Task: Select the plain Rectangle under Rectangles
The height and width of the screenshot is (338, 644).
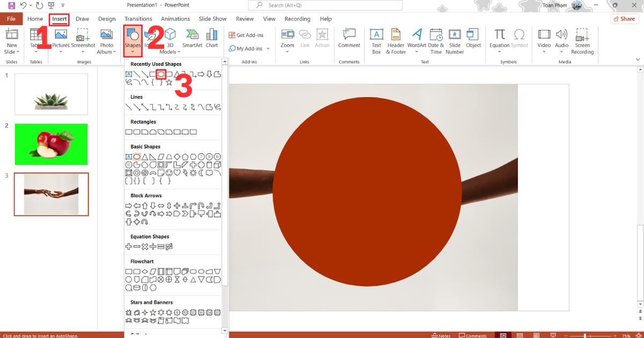Action: [129, 132]
